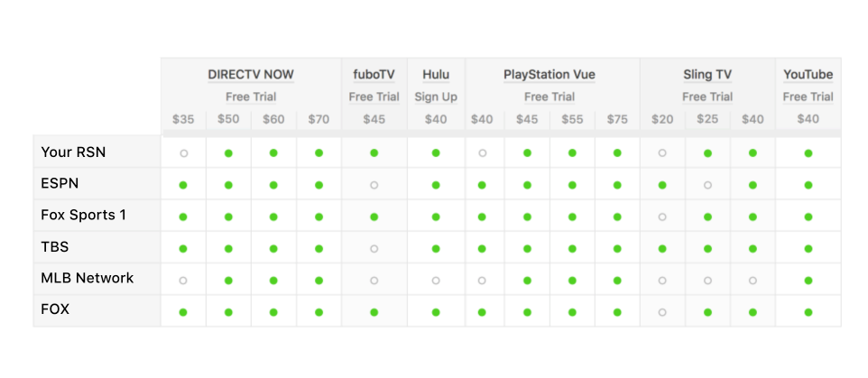
Task: Click the Sling TV Free Trial link
Action: coord(706,97)
